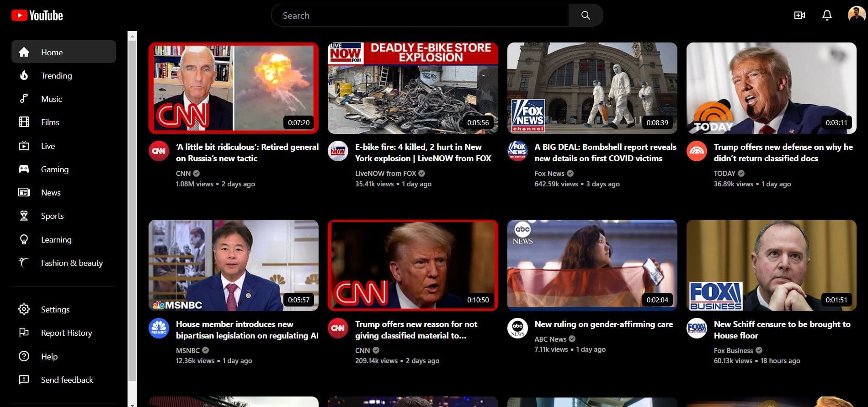Viewport: 868px width, 407px height.
Task: Click the Fox Business channel avatar
Action: pos(697,328)
